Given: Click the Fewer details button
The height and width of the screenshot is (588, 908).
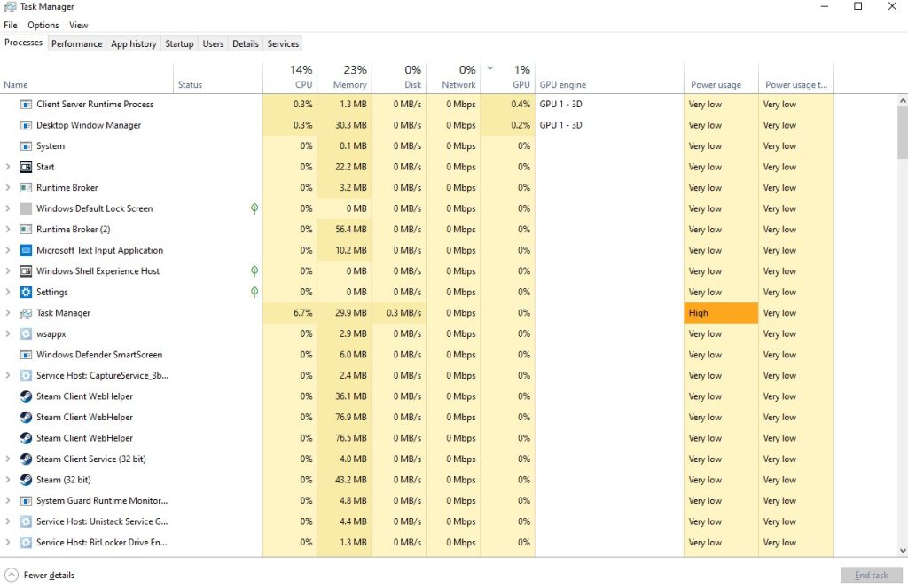Looking at the screenshot, I should pyautogui.click(x=40, y=576).
